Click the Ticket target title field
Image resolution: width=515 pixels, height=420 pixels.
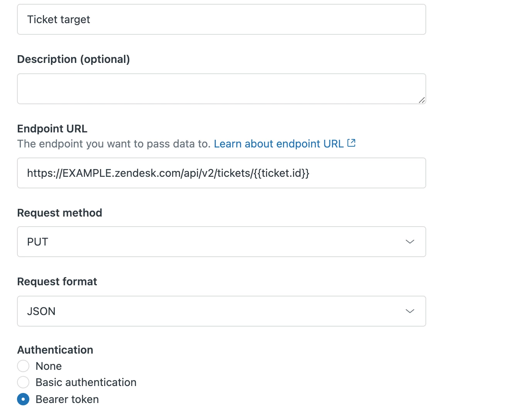[x=221, y=19]
